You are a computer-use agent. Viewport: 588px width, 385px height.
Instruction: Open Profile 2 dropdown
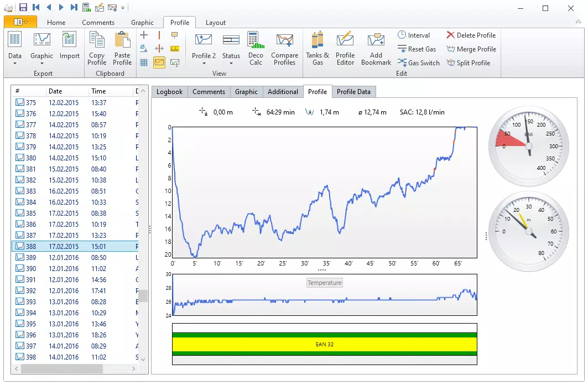pos(204,48)
